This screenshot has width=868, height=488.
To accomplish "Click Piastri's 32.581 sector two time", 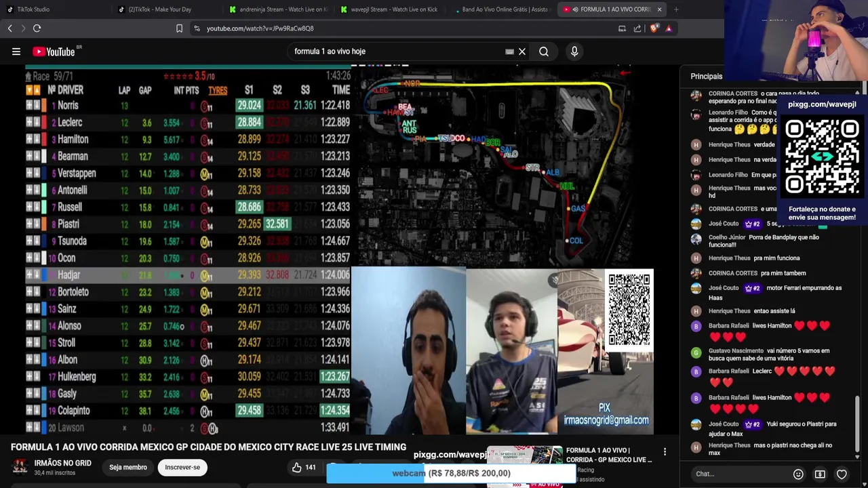I will point(277,224).
